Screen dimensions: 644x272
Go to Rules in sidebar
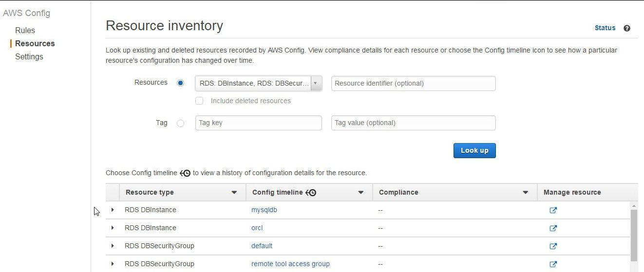[25, 30]
